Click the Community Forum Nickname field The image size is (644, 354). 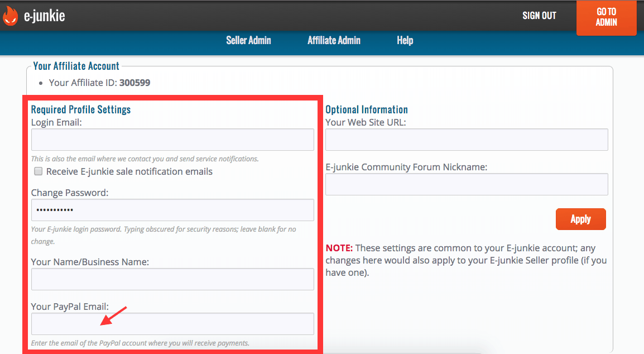(x=467, y=184)
